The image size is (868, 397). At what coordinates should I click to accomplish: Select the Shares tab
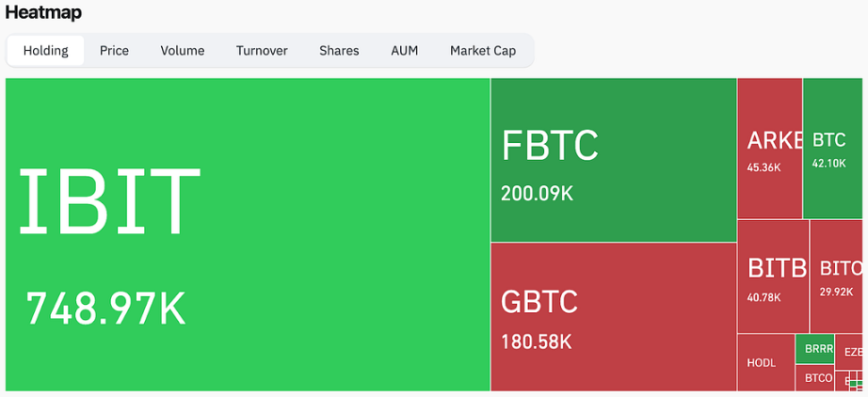tap(339, 51)
